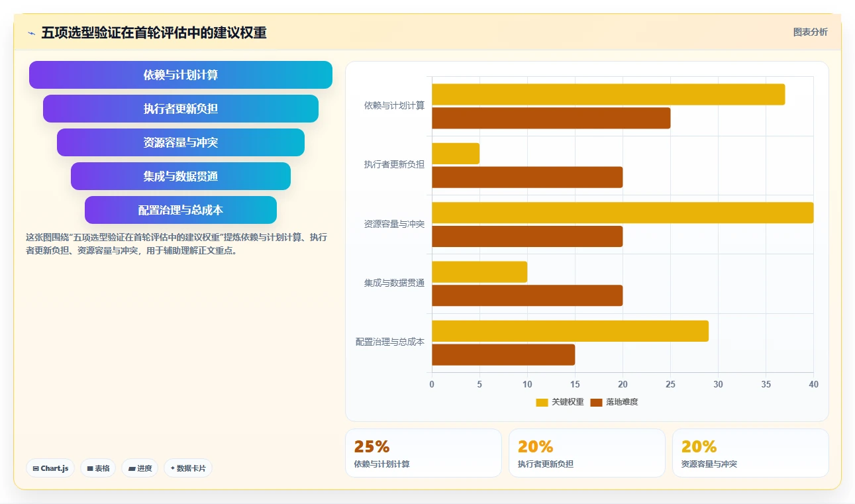The width and height of the screenshot is (855, 504).
Task: Click the yellow 集成与数据贯通 chart bar
Action: click(x=479, y=272)
